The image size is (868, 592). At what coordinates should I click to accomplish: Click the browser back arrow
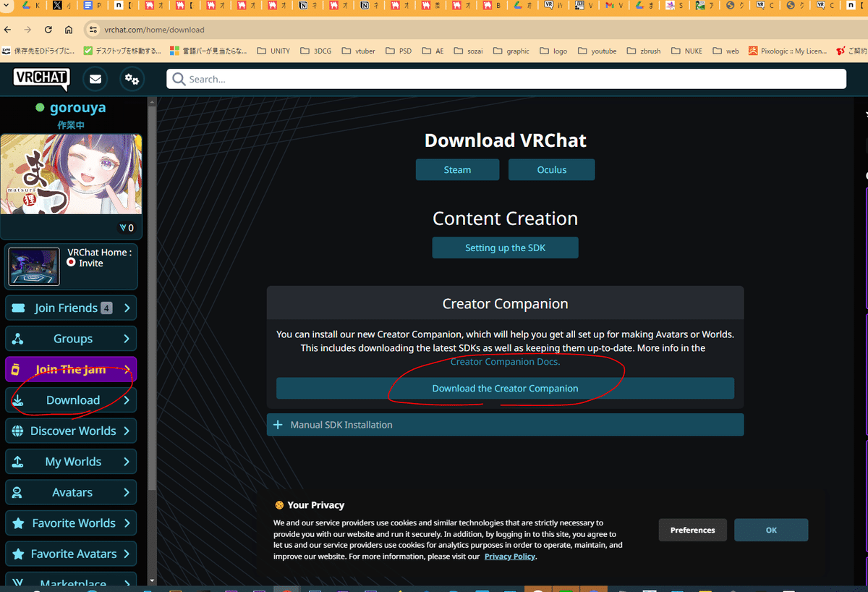tap(7, 30)
